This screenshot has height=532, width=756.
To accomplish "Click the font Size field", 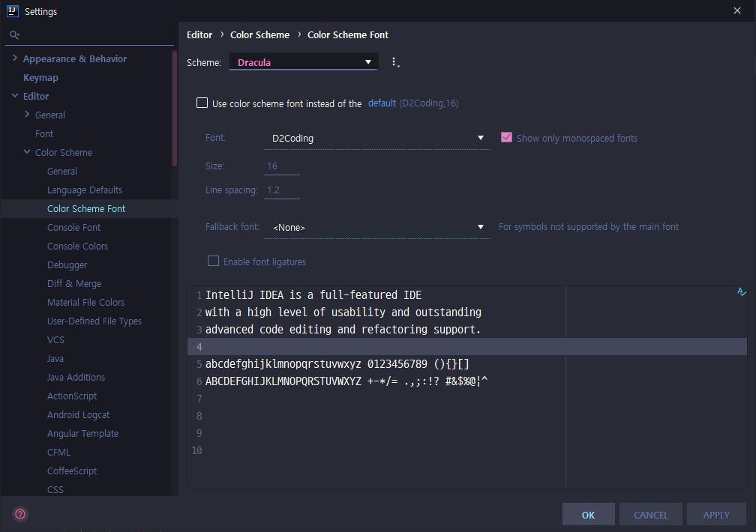I will pos(282,166).
